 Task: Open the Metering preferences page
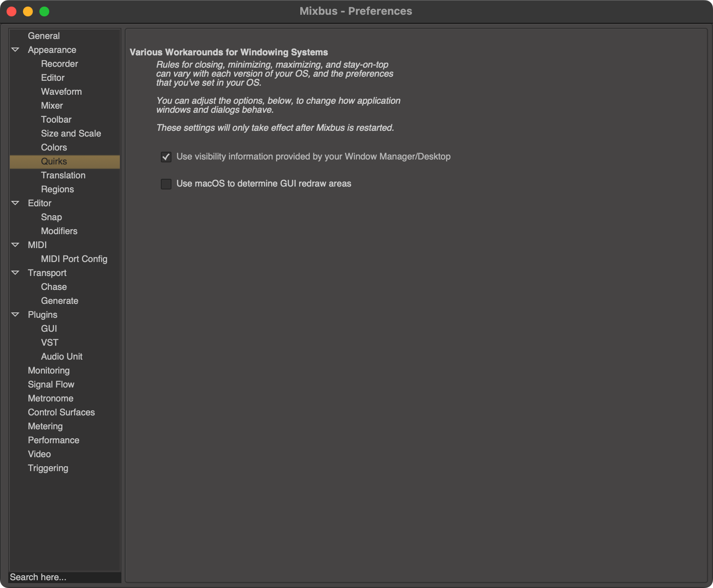pyautogui.click(x=46, y=426)
